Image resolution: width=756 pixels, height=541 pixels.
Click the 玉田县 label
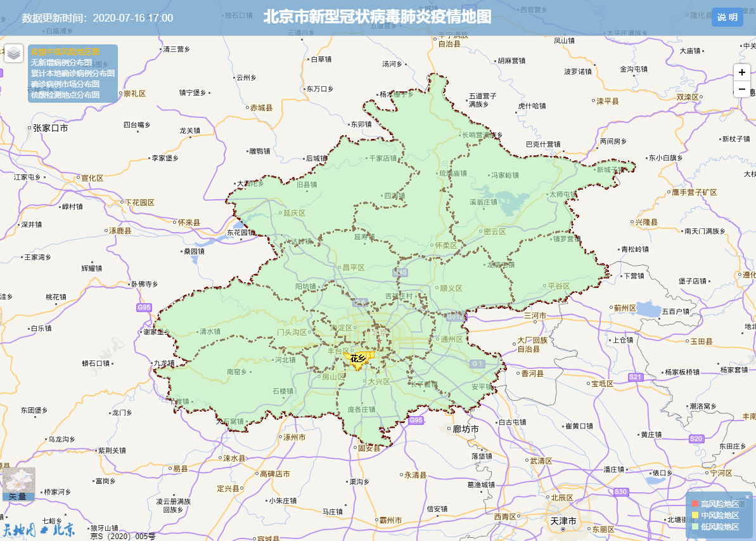[702, 341]
